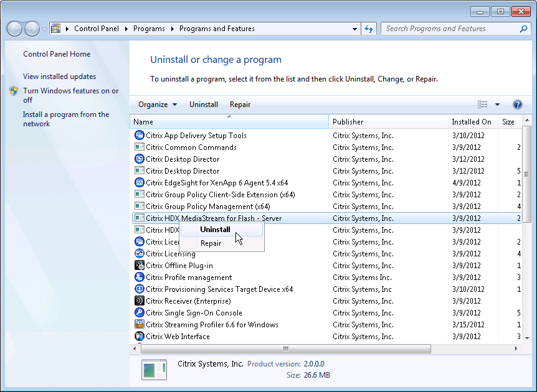Click the 4/9/2012 installed date cell
Viewport: 537px width, 392px height.
pyautogui.click(x=467, y=183)
